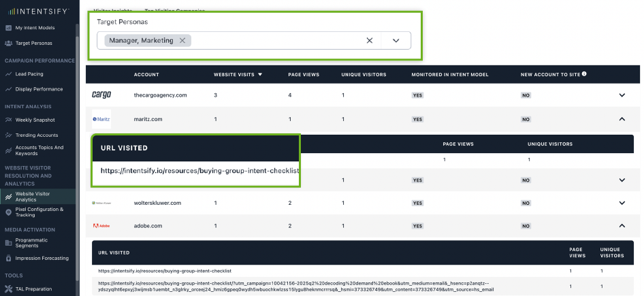Screen dimensions: 644x296
Task: Open My Intent Models from sidebar
Action: [x=35, y=28]
